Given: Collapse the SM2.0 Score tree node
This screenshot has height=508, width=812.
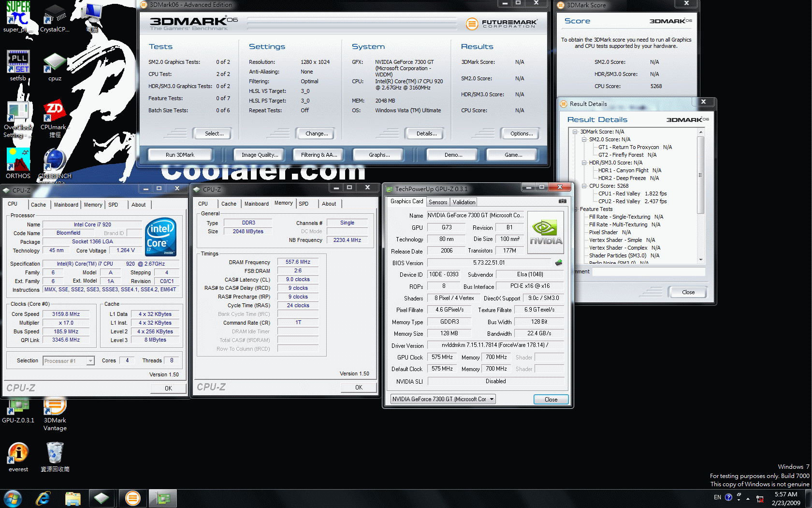Looking at the screenshot, I should [x=584, y=139].
